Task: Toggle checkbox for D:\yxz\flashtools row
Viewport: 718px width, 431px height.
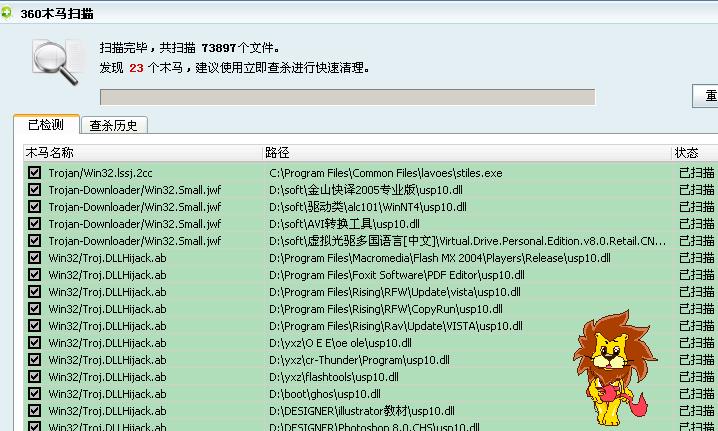Action: (x=34, y=376)
